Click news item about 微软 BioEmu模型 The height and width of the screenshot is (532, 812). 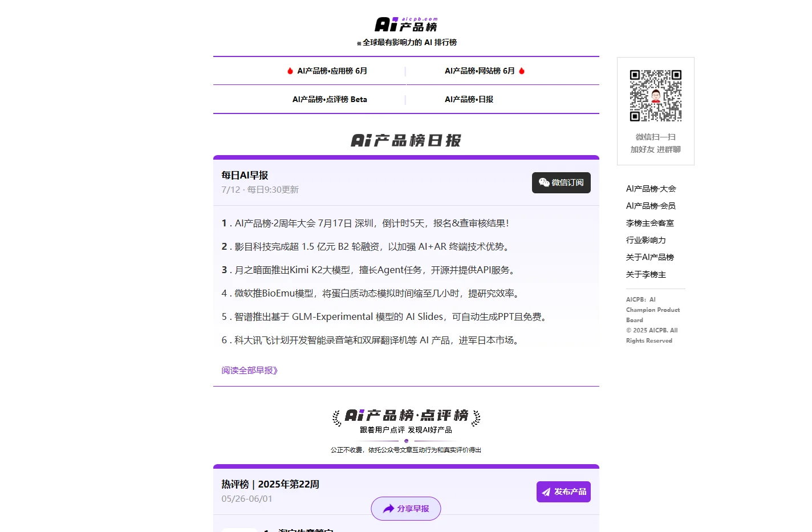(x=372, y=294)
